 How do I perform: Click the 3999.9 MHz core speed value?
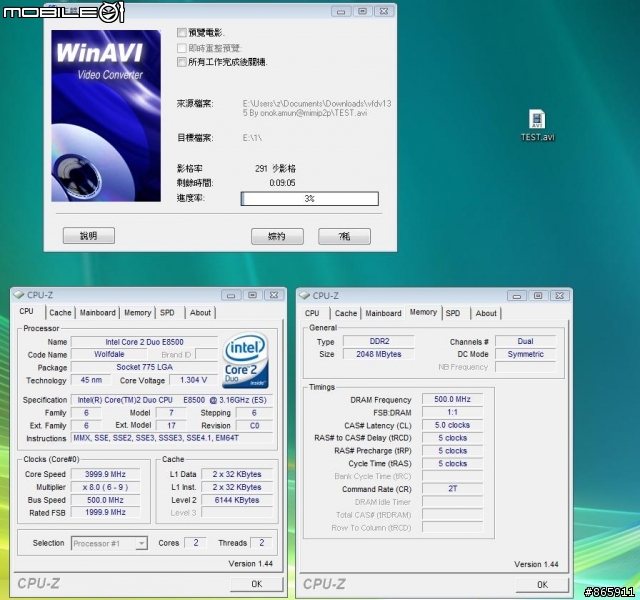[x=105, y=474]
